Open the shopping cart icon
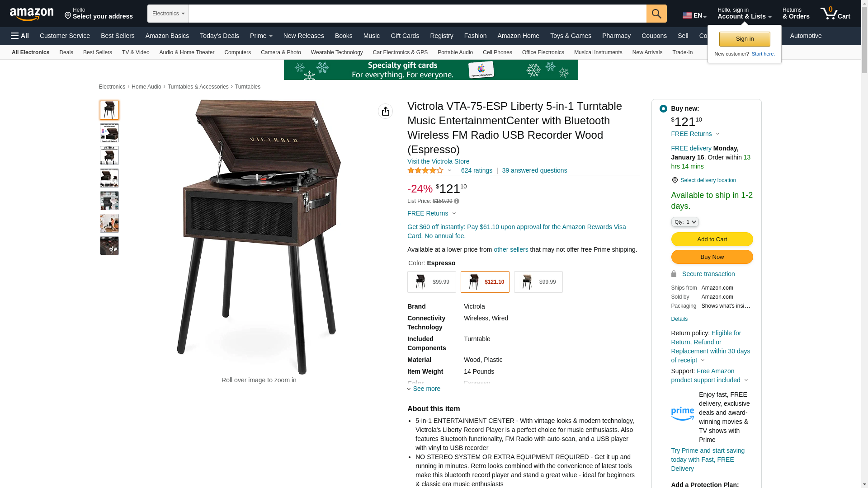868x488 pixels. pyautogui.click(x=835, y=13)
